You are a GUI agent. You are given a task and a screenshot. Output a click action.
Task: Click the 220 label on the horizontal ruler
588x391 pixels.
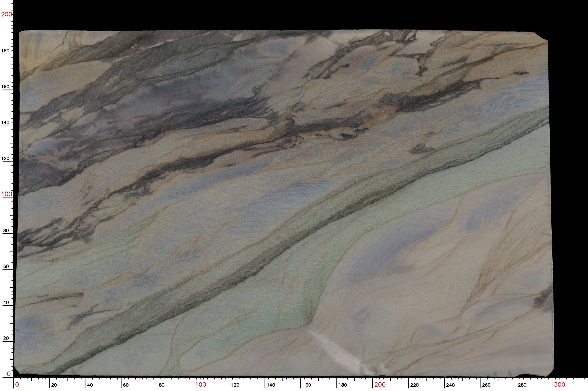[x=414, y=385]
